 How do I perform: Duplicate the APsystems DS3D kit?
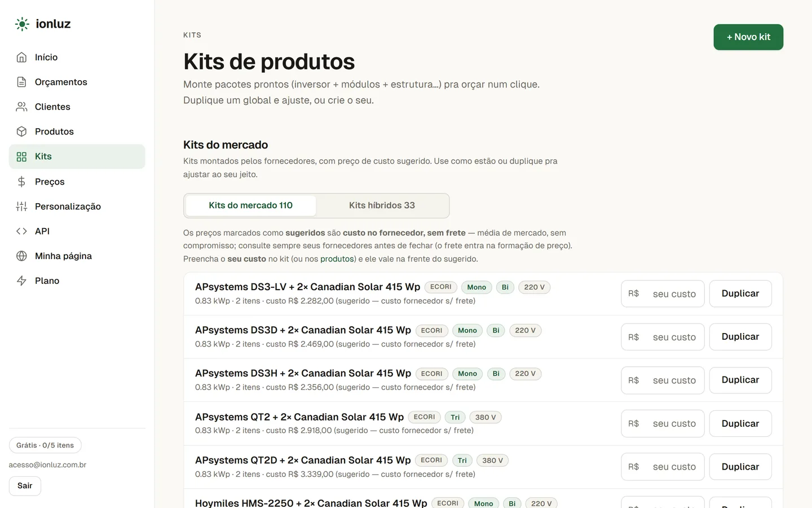pyautogui.click(x=740, y=337)
